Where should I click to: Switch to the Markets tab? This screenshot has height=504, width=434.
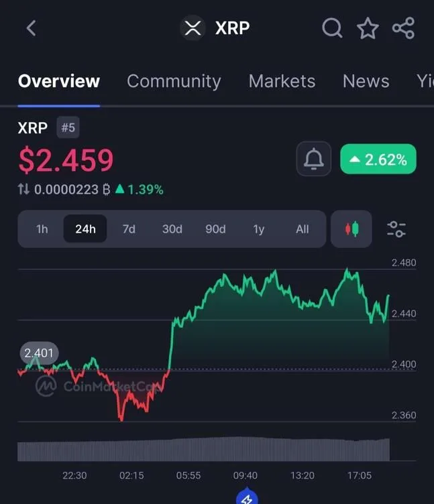[x=282, y=81]
